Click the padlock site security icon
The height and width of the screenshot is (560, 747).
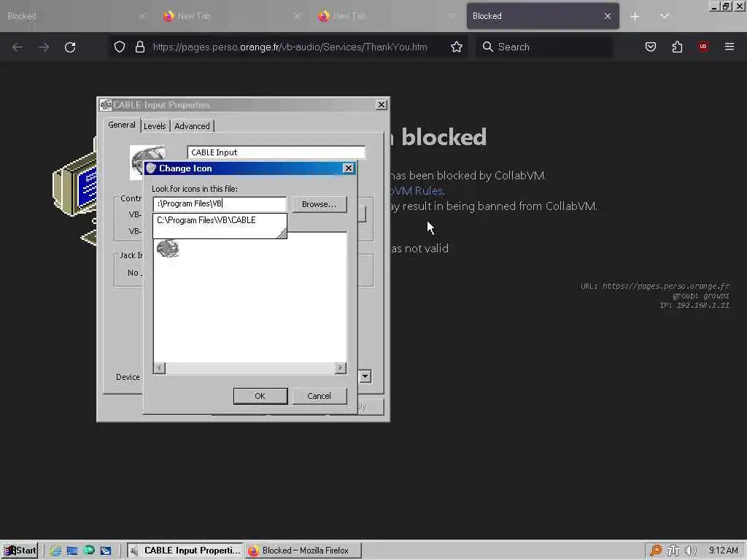click(139, 47)
